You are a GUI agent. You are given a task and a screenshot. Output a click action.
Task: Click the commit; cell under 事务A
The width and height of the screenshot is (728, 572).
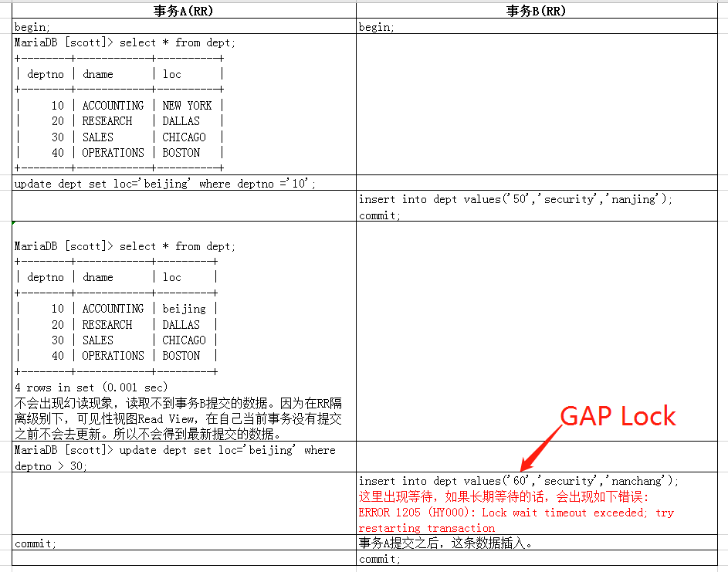click(184, 543)
